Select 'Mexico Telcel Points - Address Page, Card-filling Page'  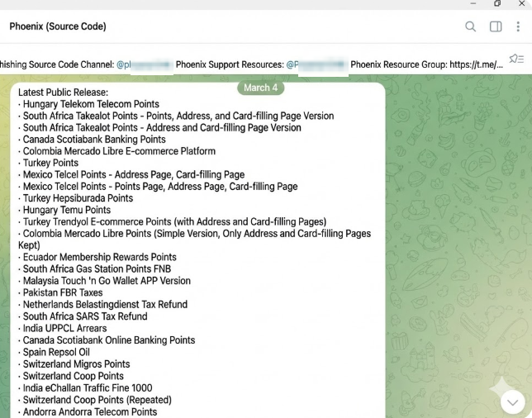[x=131, y=175]
